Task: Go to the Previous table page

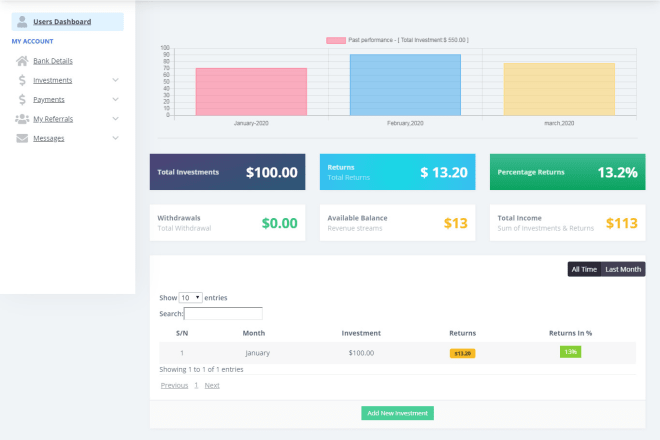Action: point(174,385)
